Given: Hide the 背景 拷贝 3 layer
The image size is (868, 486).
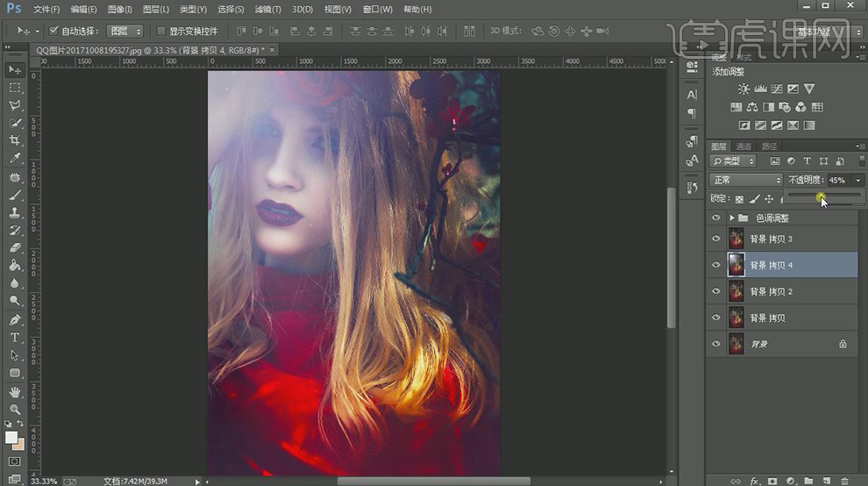Looking at the screenshot, I should [716, 239].
